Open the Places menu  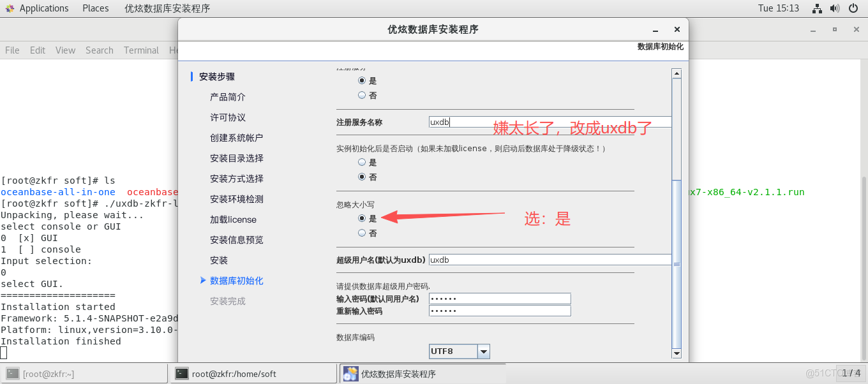pyautogui.click(x=96, y=8)
